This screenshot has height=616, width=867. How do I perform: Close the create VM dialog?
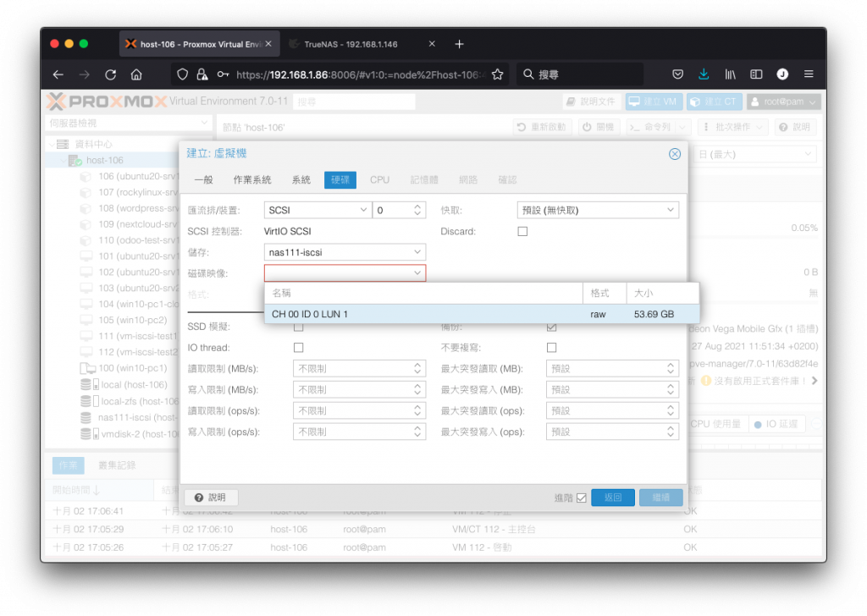675,154
